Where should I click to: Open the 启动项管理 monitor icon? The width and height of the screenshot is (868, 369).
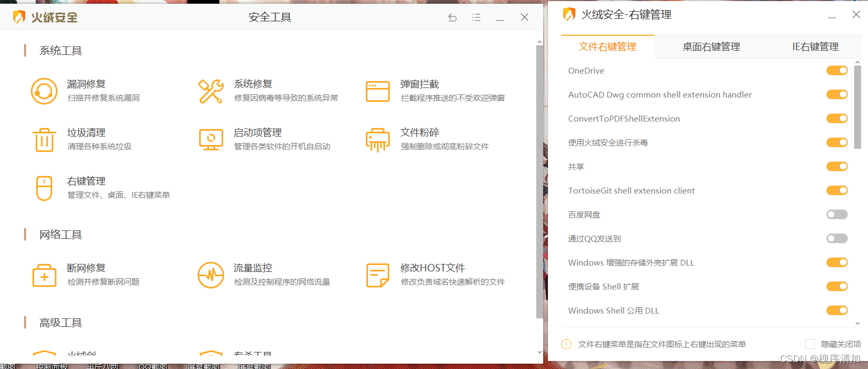tap(211, 140)
